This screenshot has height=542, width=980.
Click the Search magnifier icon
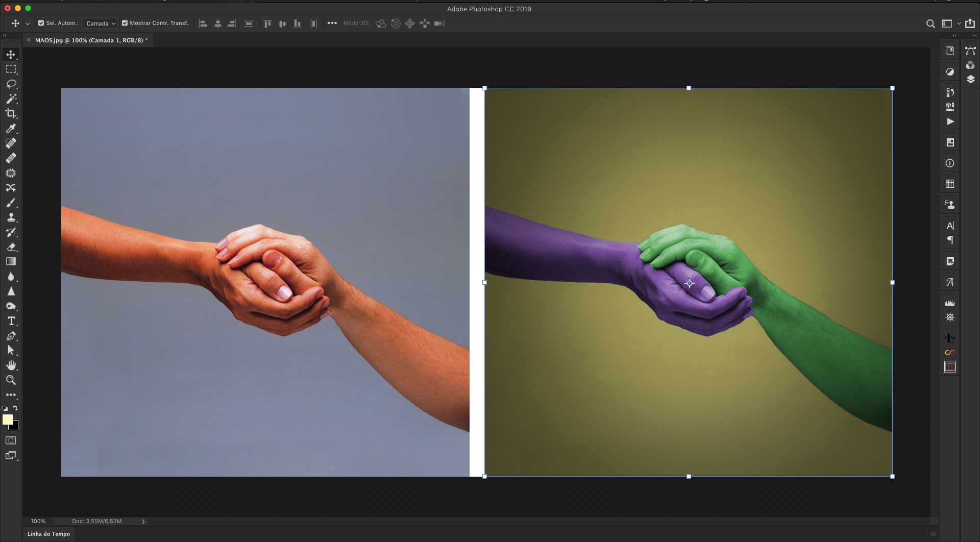pos(930,23)
